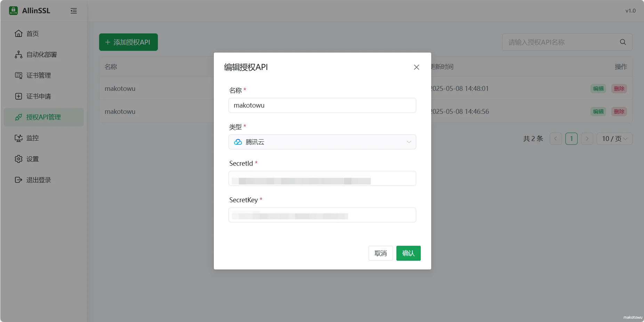Open 首页 in the sidebar
The image size is (644, 322).
(x=44, y=33)
